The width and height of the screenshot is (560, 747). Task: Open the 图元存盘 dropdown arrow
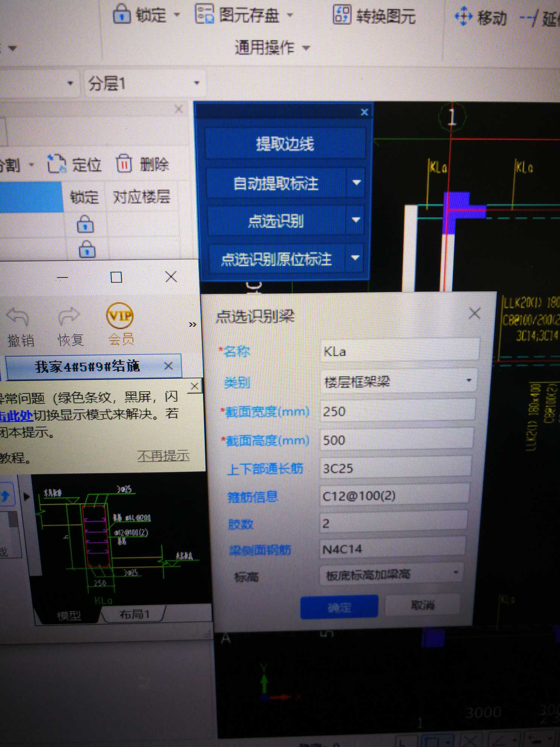[x=290, y=15]
